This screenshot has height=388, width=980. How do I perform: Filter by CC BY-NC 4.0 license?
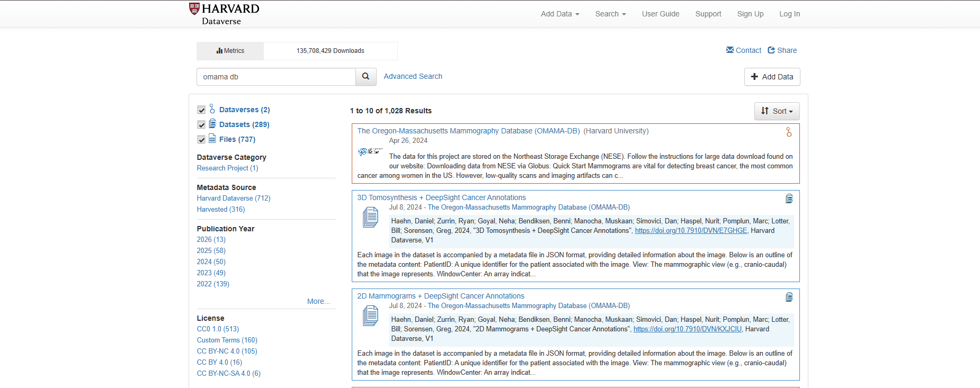pyautogui.click(x=227, y=351)
